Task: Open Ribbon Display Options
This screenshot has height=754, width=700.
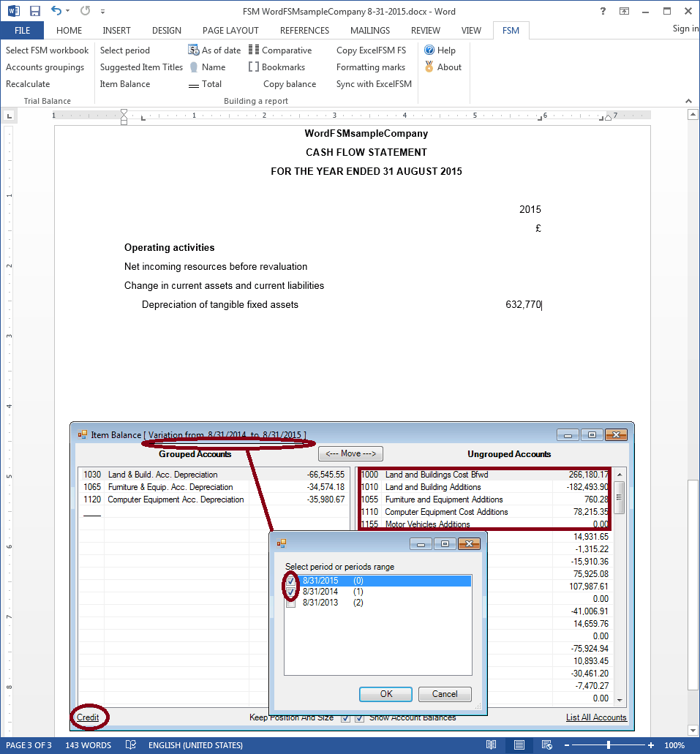Action: [624, 10]
